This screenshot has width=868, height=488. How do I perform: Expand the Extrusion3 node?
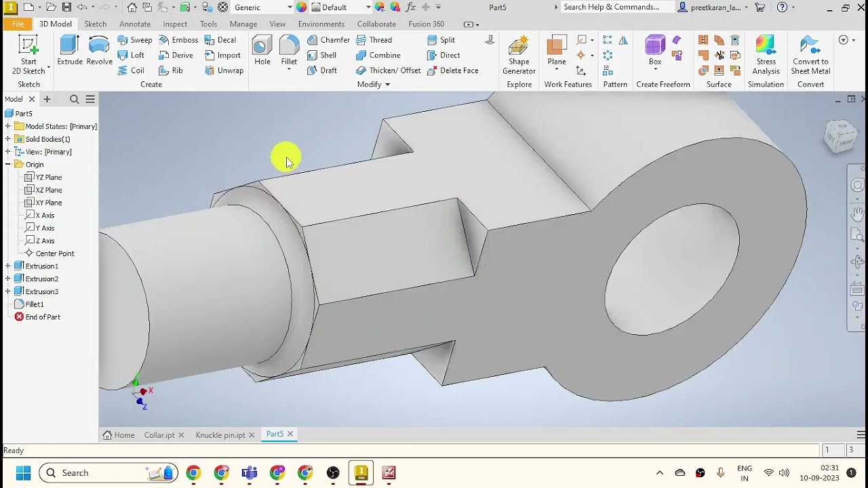click(7, 291)
